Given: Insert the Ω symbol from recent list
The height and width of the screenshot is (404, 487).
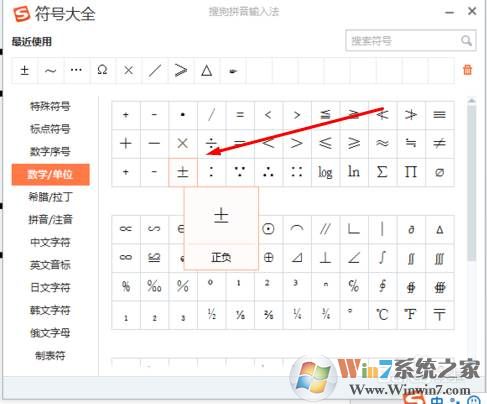Looking at the screenshot, I should [102, 70].
